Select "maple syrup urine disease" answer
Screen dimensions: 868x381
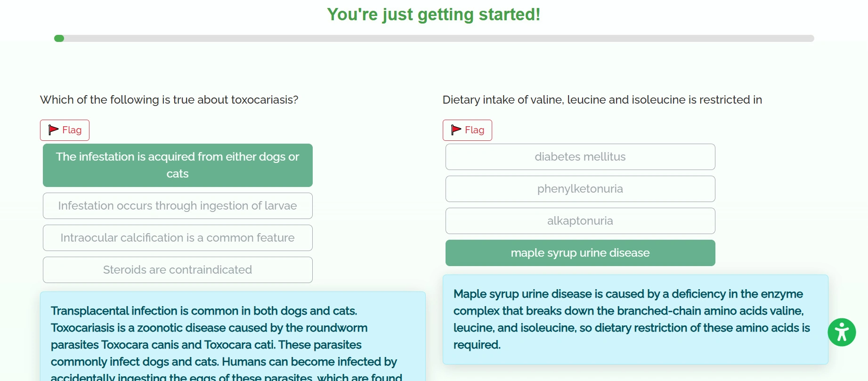point(580,253)
